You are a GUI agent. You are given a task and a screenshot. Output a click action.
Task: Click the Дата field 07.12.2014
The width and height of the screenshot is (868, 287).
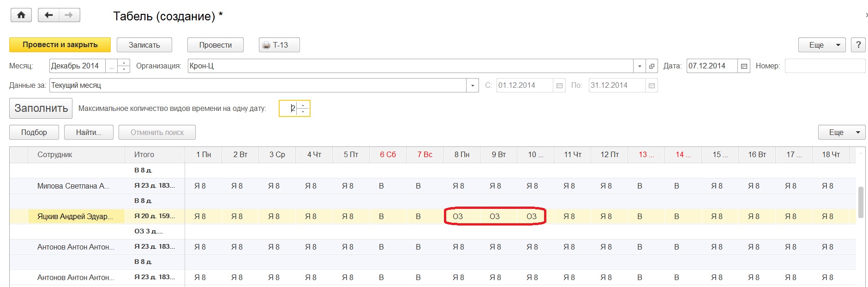[712, 66]
